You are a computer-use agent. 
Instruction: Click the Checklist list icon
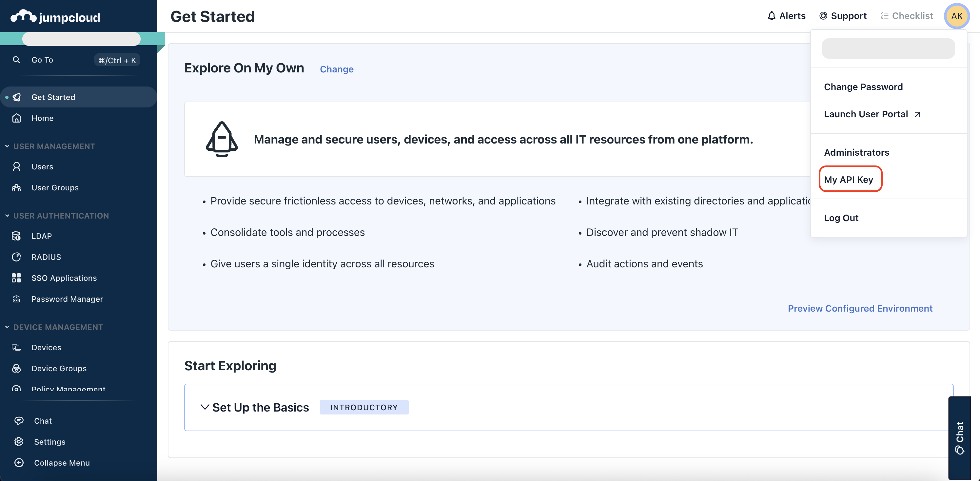[884, 16]
